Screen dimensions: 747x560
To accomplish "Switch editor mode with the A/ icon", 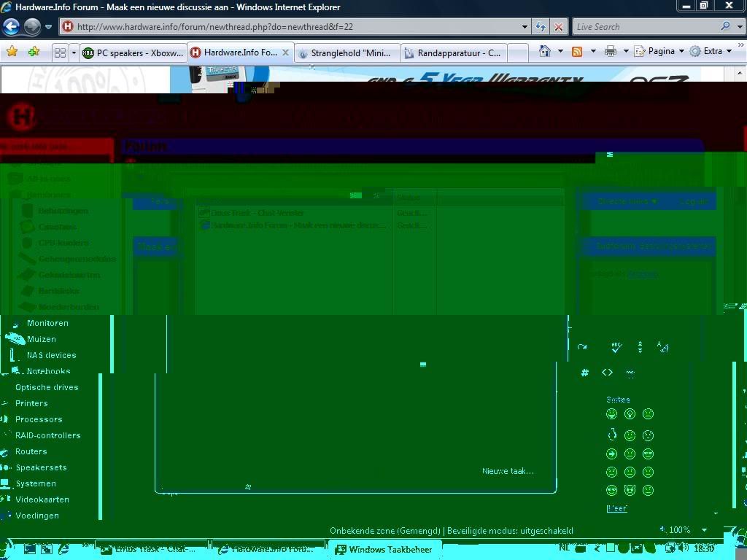I will pos(662,347).
